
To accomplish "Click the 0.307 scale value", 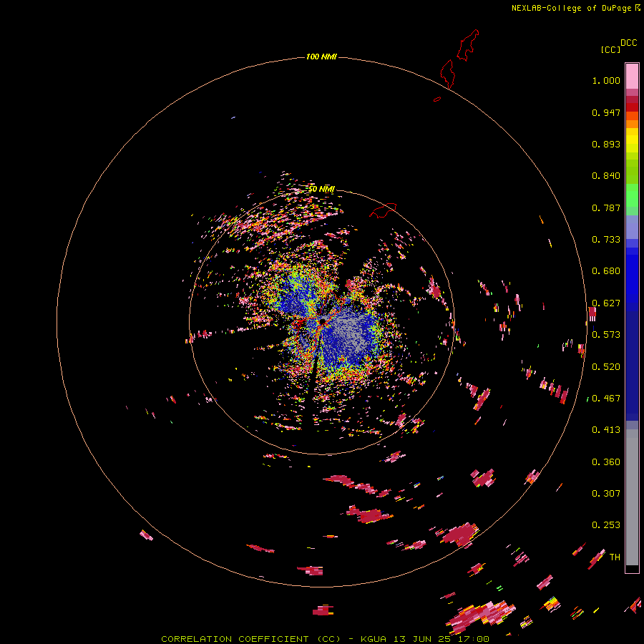I will pyautogui.click(x=606, y=494).
